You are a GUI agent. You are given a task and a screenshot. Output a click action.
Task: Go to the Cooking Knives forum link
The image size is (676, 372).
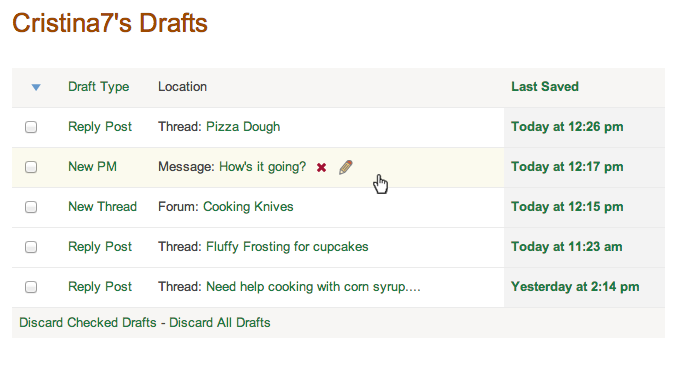click(248, 207)
